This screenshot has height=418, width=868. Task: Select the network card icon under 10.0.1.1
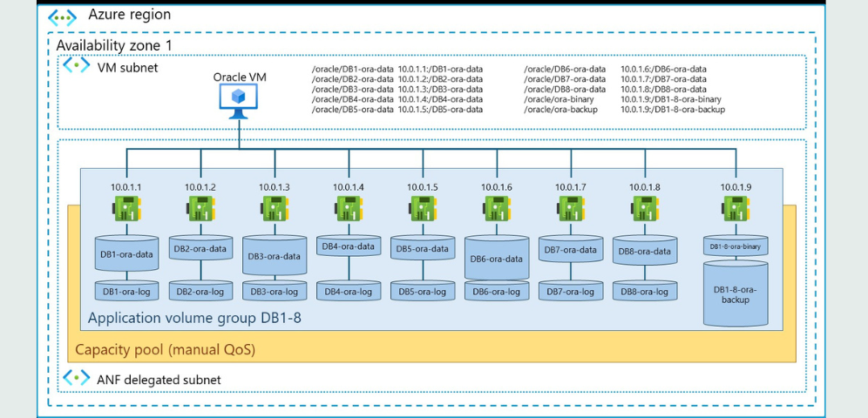126,209
